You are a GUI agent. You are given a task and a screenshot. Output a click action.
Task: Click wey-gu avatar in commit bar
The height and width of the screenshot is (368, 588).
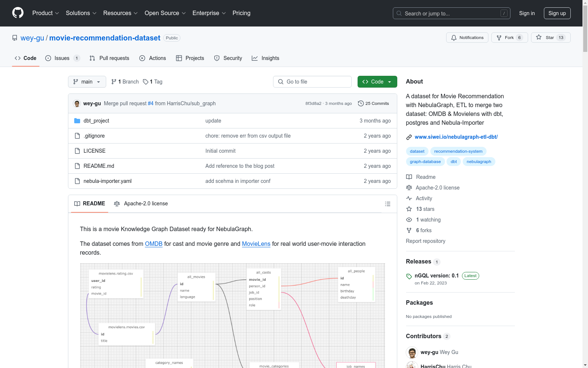tap(77, 103)
